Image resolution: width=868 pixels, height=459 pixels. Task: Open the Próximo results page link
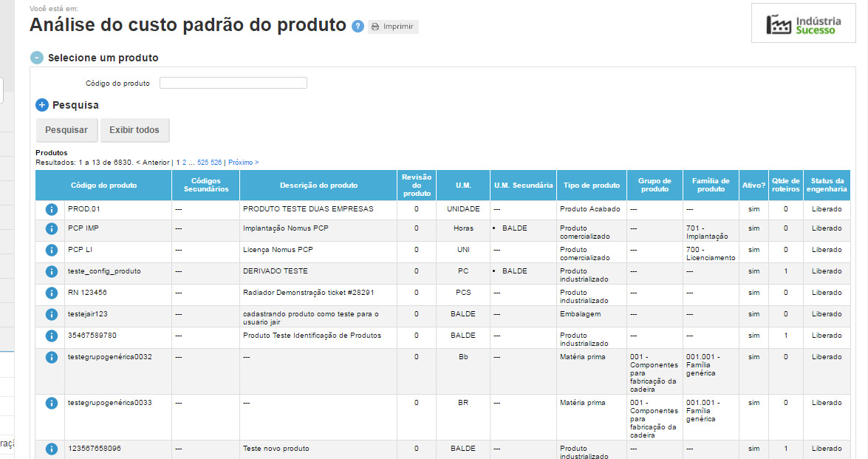point(243,162)
